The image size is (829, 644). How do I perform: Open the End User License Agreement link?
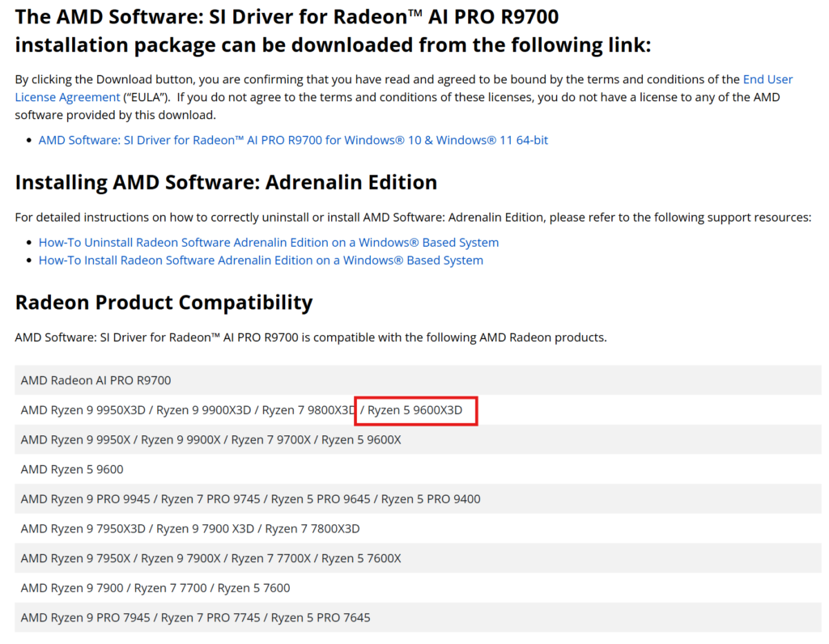pos(767,80)
